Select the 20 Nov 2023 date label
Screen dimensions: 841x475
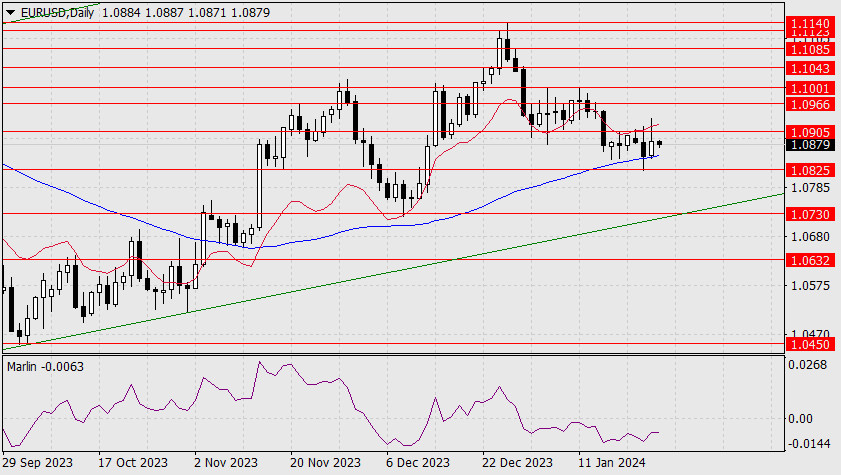click(326, 462)
